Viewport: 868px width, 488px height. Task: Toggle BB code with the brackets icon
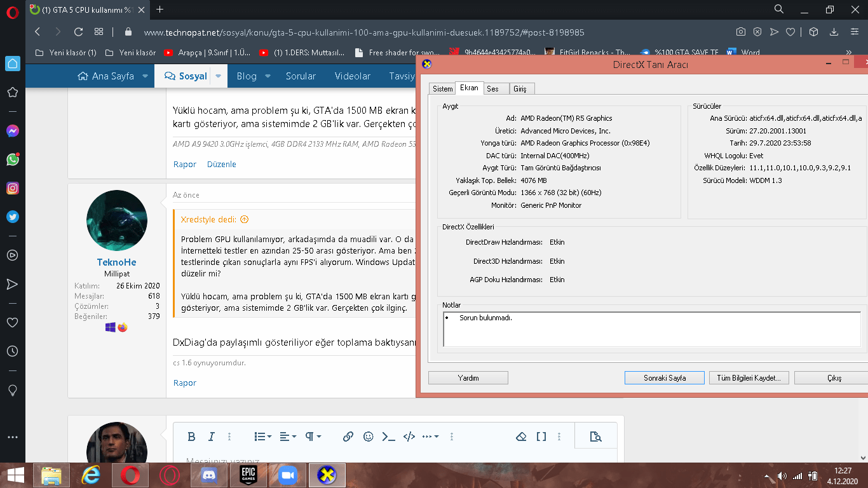pyautogui.click(x=541, y=437)
